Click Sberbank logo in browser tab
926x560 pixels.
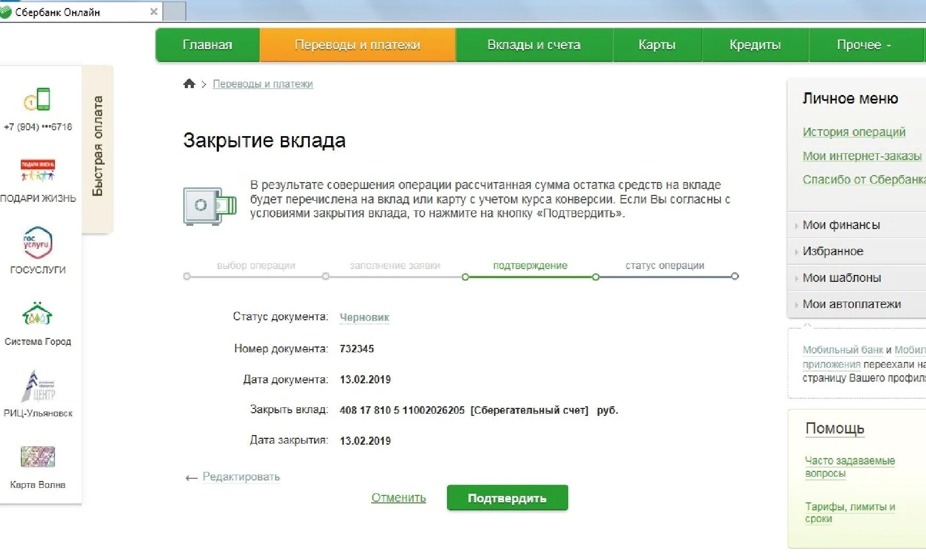click(x=6, y=12)
